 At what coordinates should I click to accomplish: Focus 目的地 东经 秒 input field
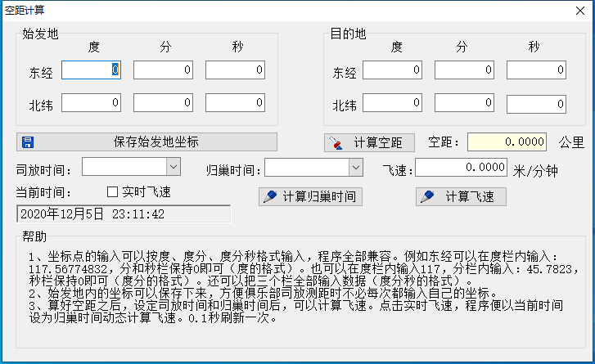pos(537,70)
